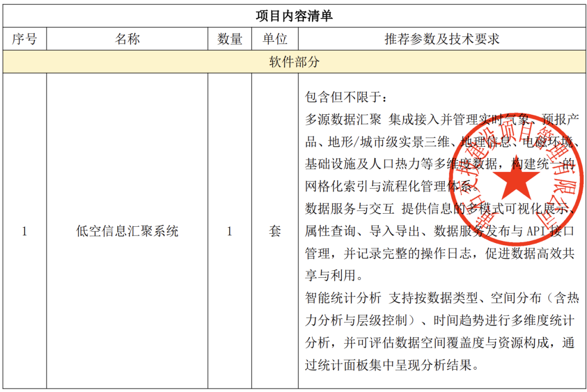This screenshot has height=392, width=587.
Task: Select the 低空信息汇聚系统 name cell
Action: coord(128,232)
